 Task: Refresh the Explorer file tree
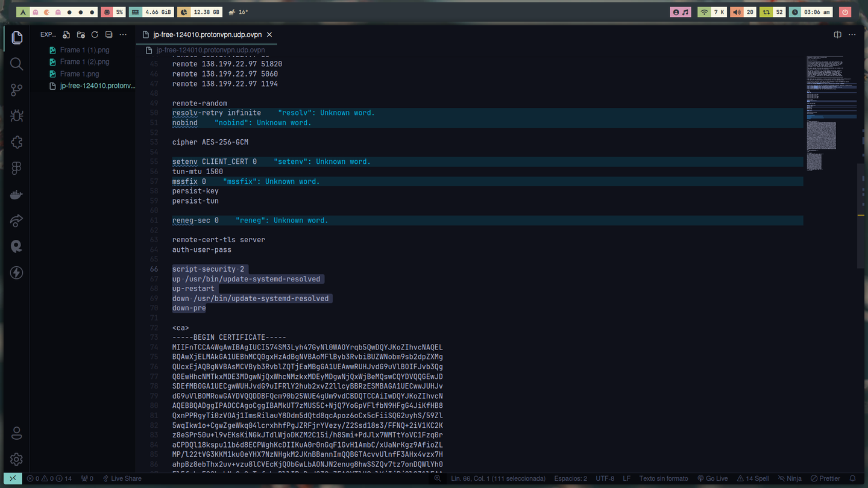point(95,35)
